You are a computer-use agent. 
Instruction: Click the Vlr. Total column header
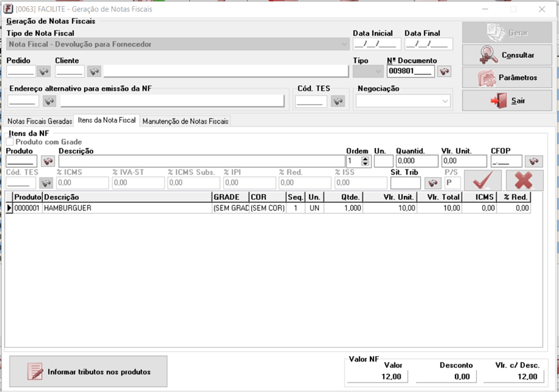[440, 197]
